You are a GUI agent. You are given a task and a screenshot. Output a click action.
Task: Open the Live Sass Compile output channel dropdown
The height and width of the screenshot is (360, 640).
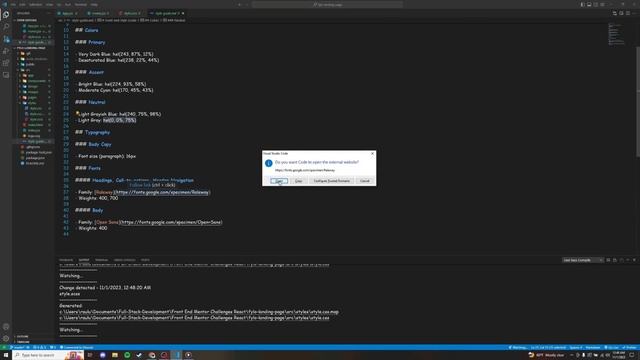click(x=582, y=260)
